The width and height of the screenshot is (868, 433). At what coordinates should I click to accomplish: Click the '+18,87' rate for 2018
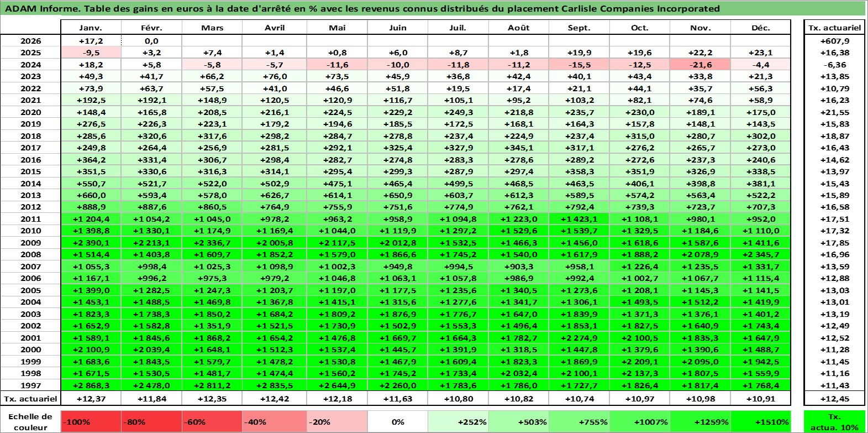[x=834, y=136]
